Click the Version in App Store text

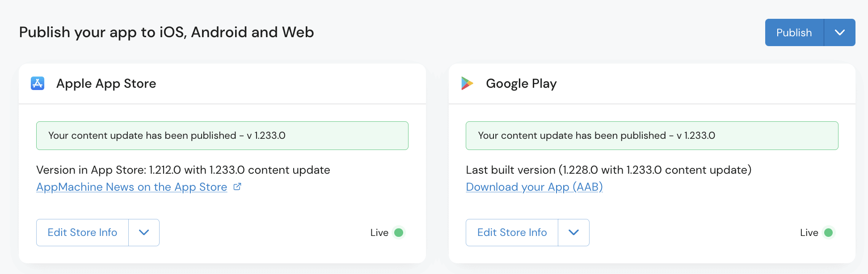(183, 170)
